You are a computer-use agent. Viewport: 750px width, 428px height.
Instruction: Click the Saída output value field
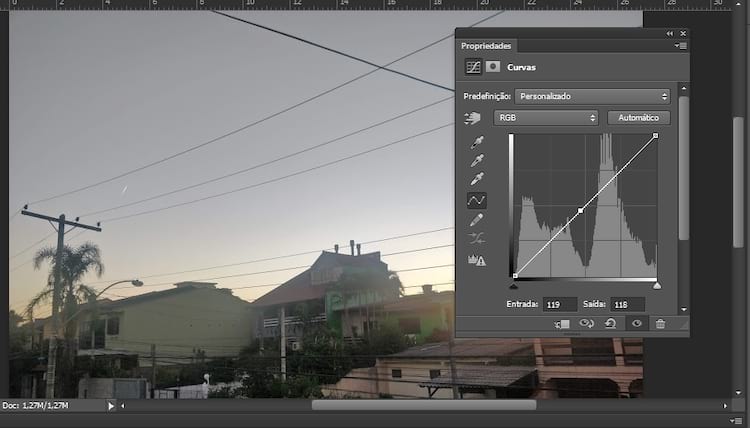click(x=628, y=305)
